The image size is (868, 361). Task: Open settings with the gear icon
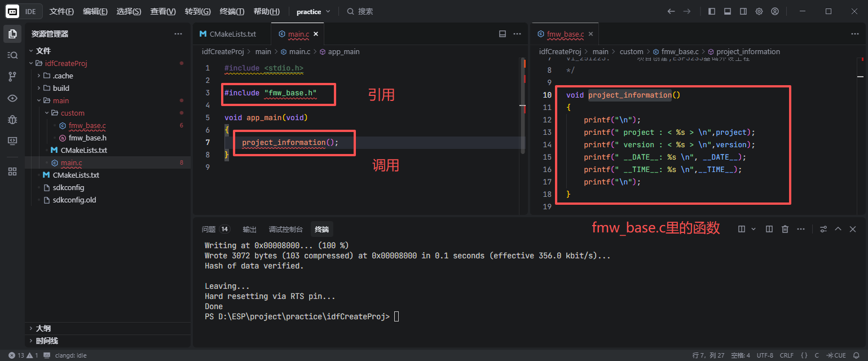point(759,11)
